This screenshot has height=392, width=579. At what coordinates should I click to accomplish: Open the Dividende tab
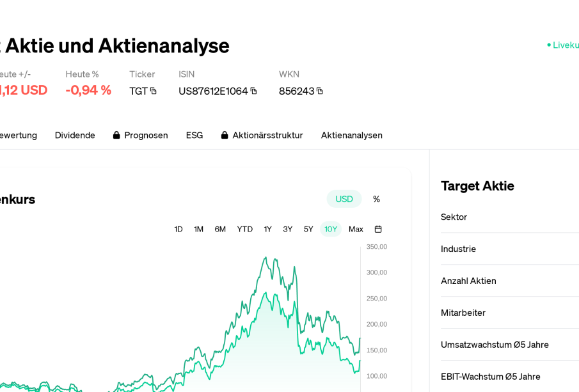click(x=75, y=135)
